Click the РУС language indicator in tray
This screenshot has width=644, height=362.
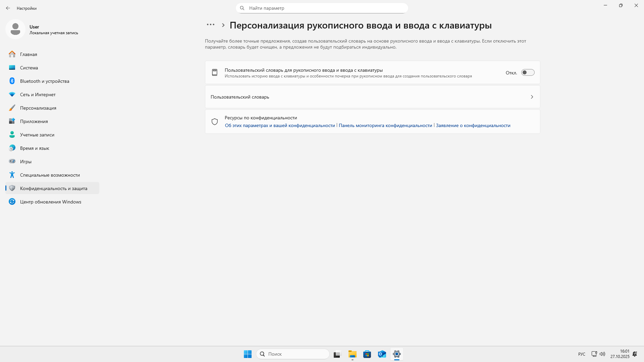coord(581,354)
